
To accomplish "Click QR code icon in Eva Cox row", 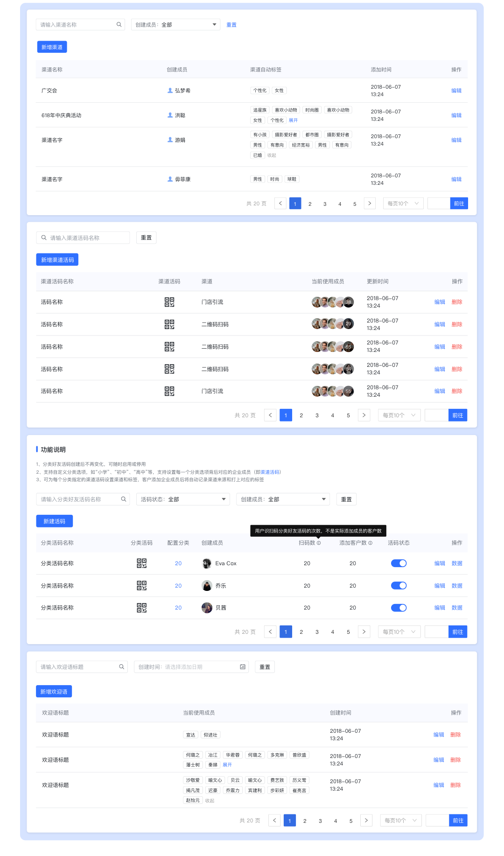I will pyautogui.click(x=141, y=563).
